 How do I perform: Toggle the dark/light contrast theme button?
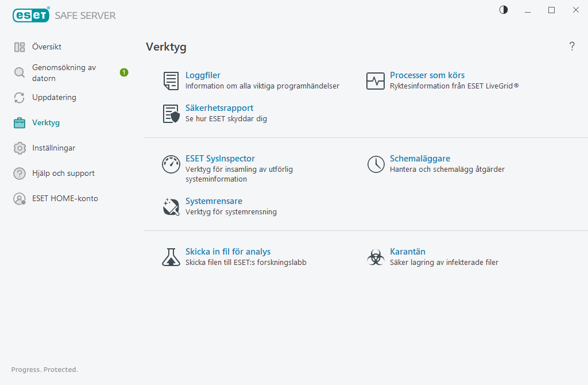tap(504, 10)
